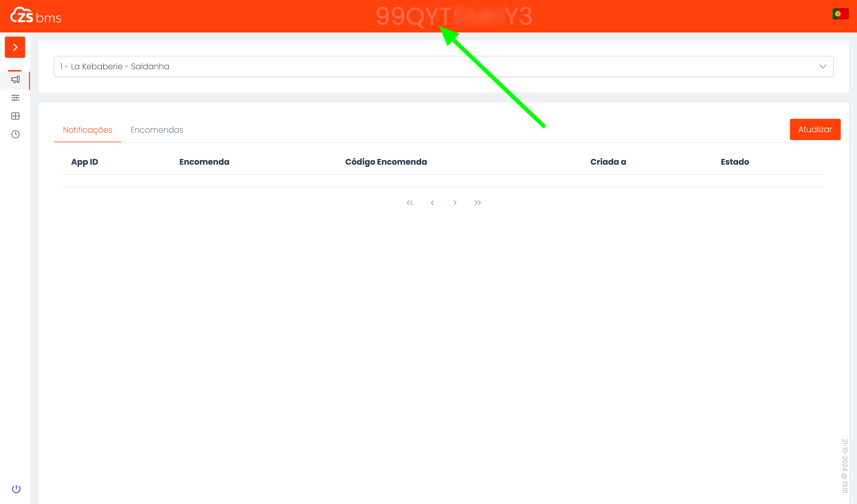Click the ZS bms cloud logo
The image size is (857, 504).
coord(36,16)
